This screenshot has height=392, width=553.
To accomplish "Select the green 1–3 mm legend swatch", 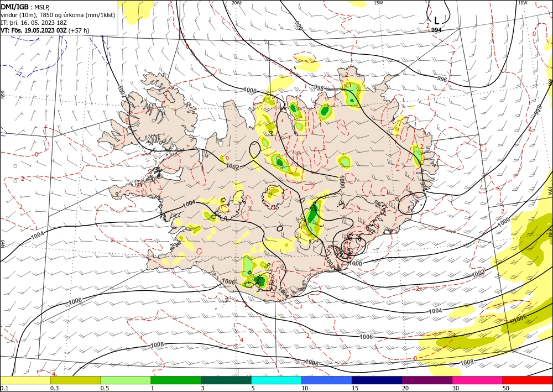I will (x=176, y=380).
